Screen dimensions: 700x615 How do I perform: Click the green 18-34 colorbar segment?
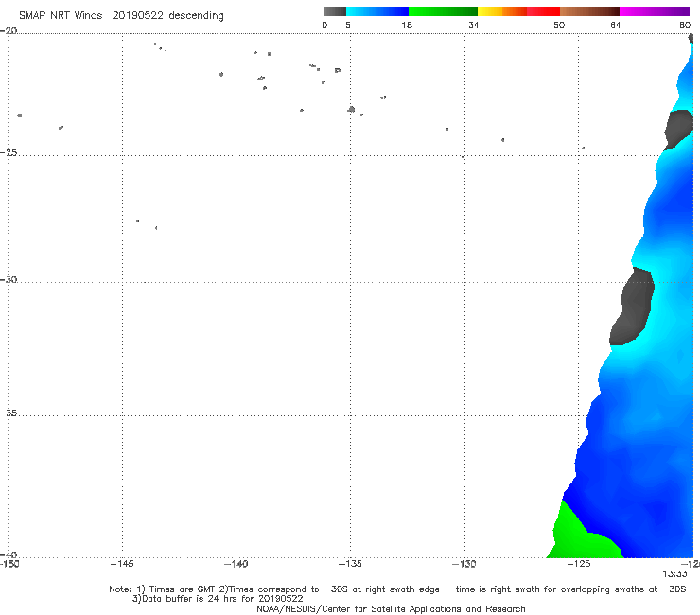coord(443,11)
